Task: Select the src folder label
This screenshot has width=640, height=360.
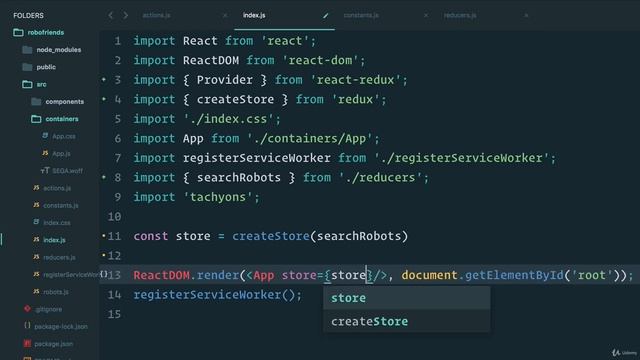Action: click(41, 84)
